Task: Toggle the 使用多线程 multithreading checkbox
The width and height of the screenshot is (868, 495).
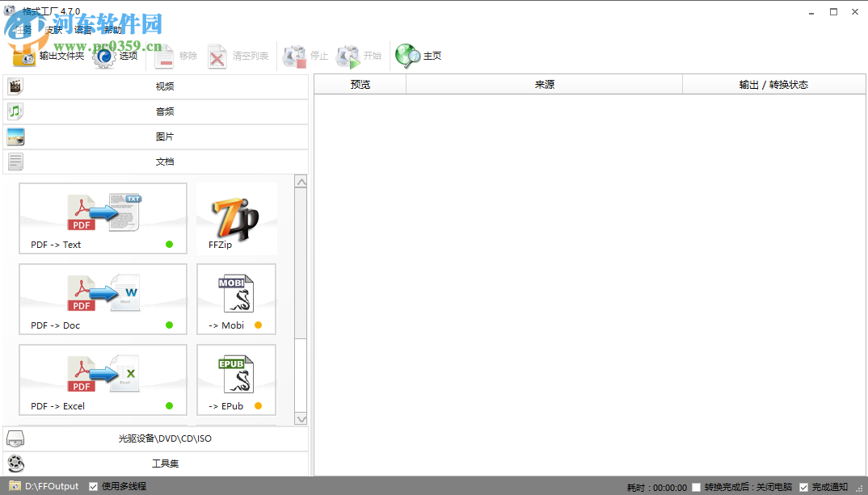Action: point(94,487)
